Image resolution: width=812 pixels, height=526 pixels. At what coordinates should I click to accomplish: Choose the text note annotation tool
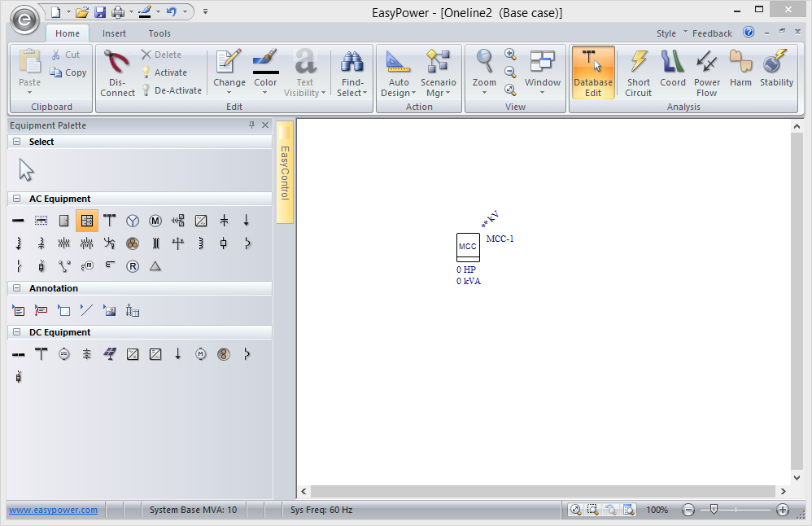click(18, 310)
